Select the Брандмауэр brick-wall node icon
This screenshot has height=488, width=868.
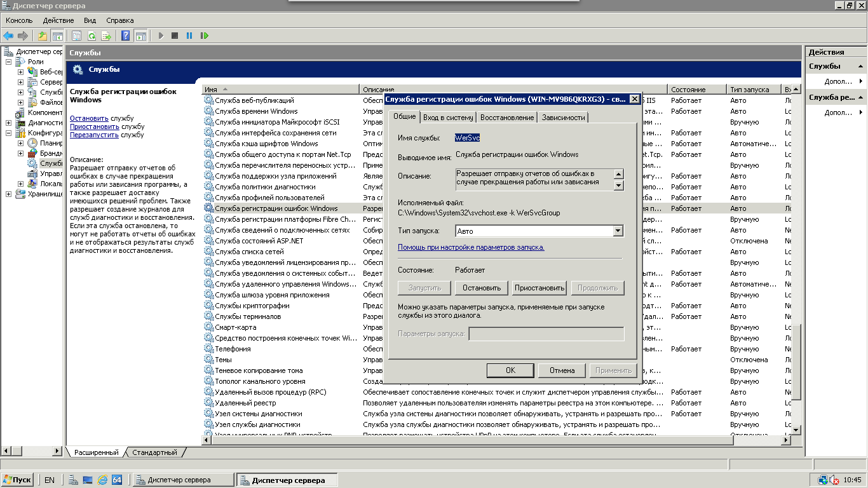click(32, 153)
